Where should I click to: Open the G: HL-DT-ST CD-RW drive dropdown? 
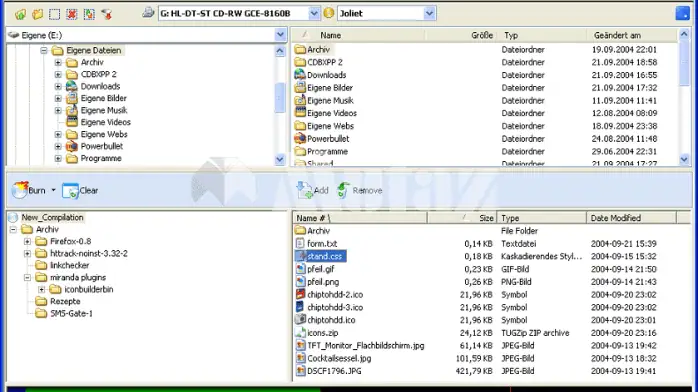click(x=314, y=13)
